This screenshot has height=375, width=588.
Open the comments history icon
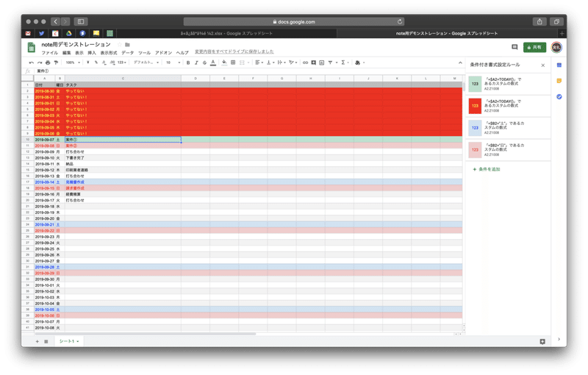pyautogui.click(x=514, y=47)
